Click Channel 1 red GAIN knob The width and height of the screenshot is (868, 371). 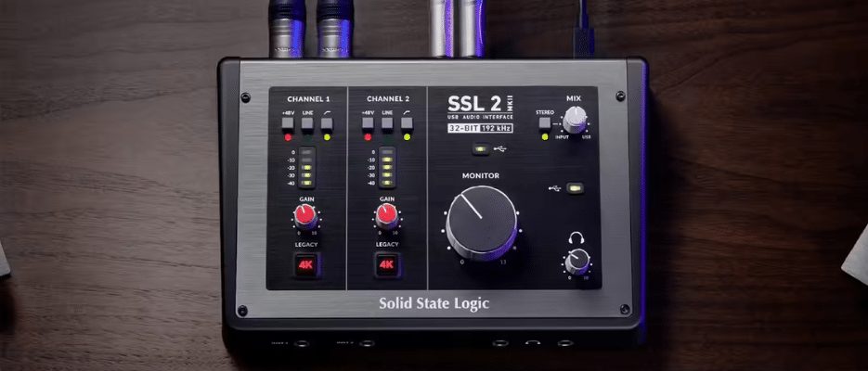coord(306,216)
